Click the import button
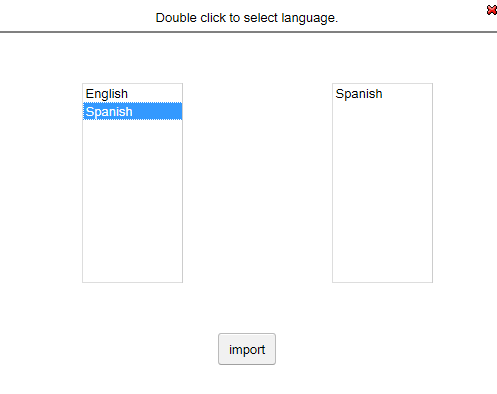This screenshot has height=394, width=497. 247,349
